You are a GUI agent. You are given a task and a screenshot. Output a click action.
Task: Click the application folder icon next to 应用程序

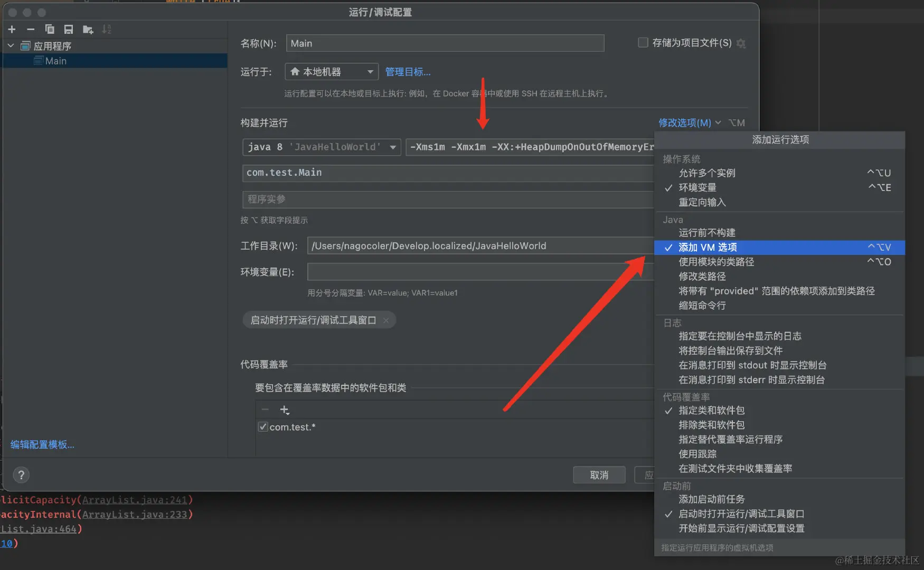[25, 46]
